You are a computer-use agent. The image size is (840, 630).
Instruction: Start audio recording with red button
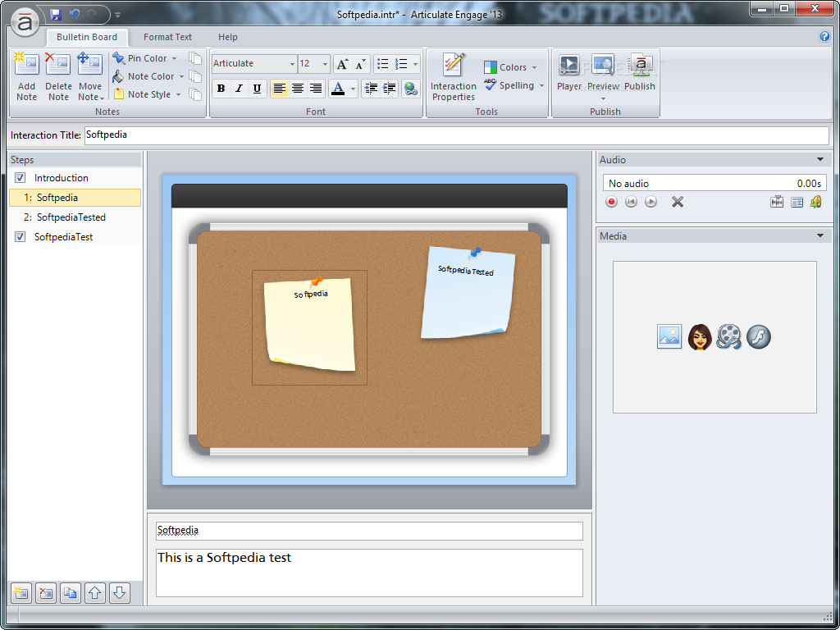[x=611, y=202]
